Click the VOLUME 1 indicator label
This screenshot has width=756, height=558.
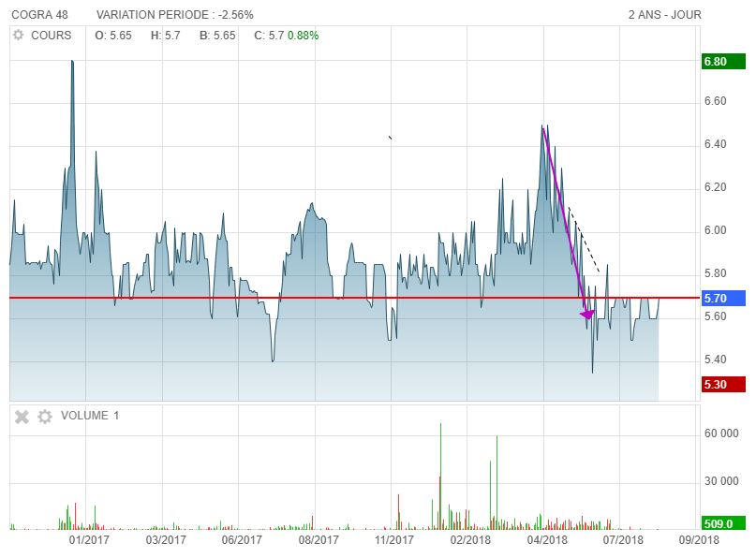click(x=90, y=416)
